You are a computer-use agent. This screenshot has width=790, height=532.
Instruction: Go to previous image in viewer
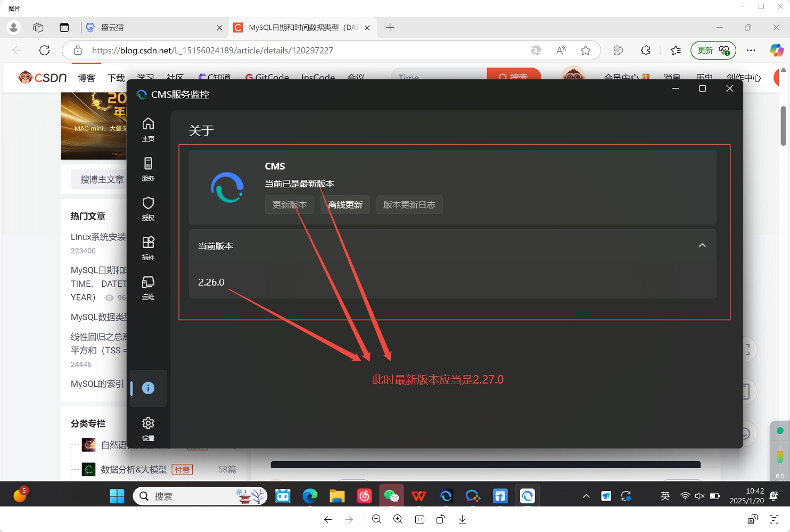click(x=328, y=519)
